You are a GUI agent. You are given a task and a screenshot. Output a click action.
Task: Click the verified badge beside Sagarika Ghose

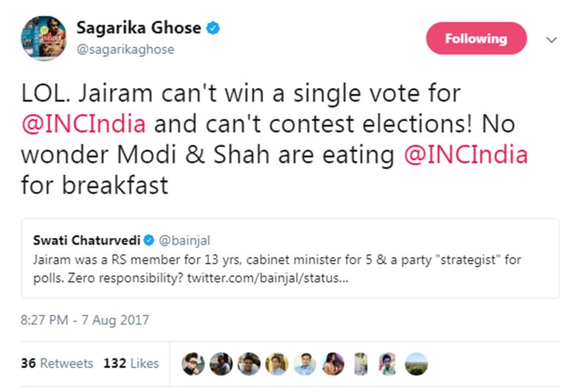pyautogui.click(x=214, y=28)
